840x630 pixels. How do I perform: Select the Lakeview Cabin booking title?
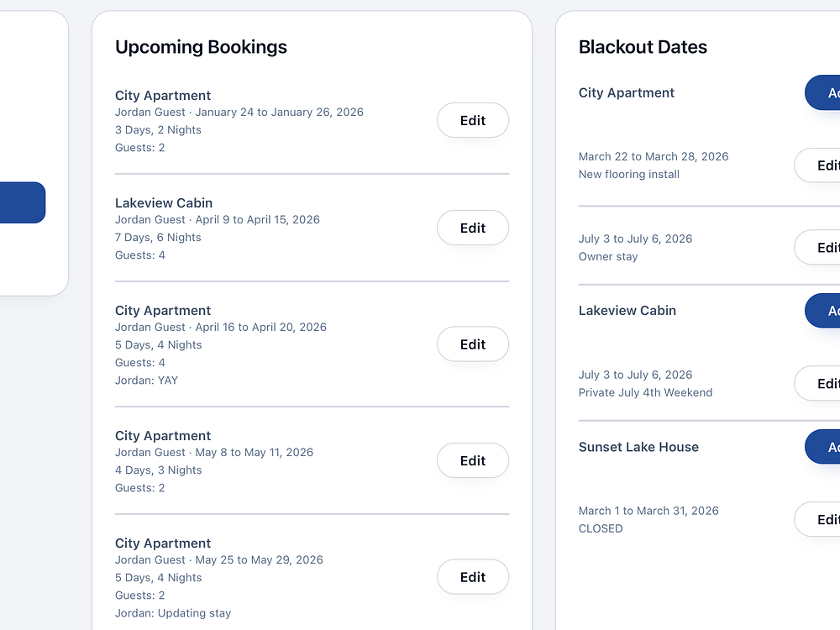point(164,203)
